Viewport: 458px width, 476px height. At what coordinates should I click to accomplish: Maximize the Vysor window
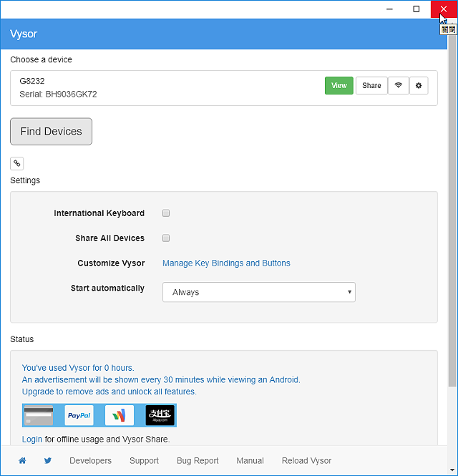416,9
